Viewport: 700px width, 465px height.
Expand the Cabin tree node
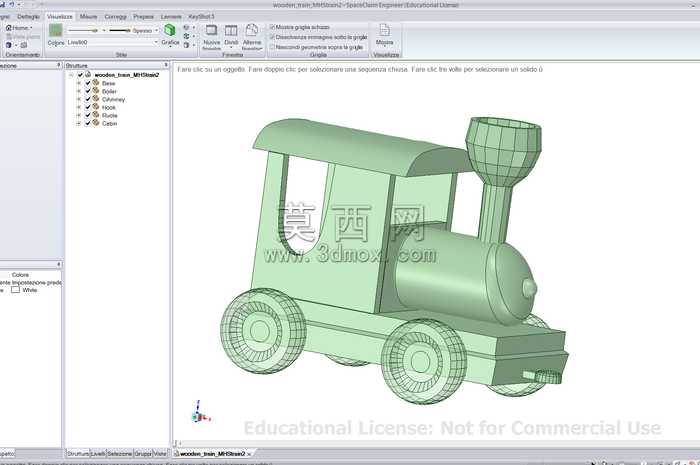79,123
